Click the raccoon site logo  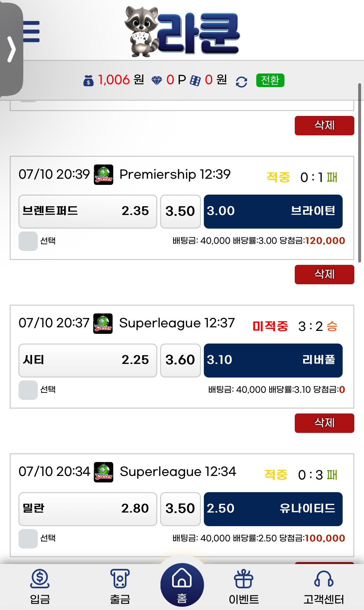click(182, 32)
